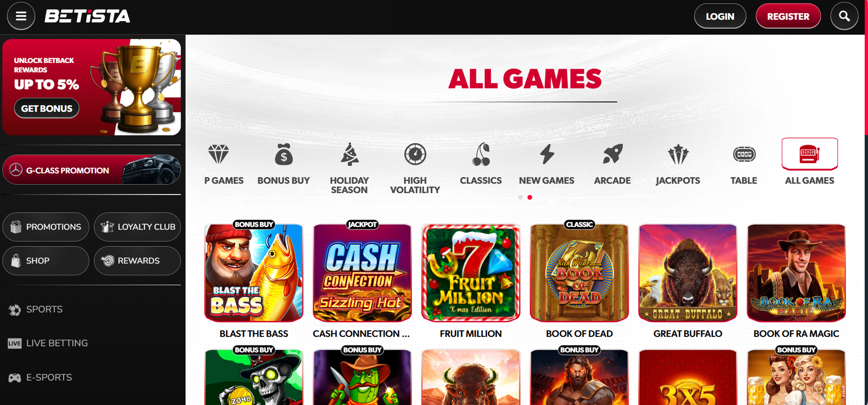868x405 pixels.
Task: Open the Book of Dead game thumbnail
Action: pos(579,273)
